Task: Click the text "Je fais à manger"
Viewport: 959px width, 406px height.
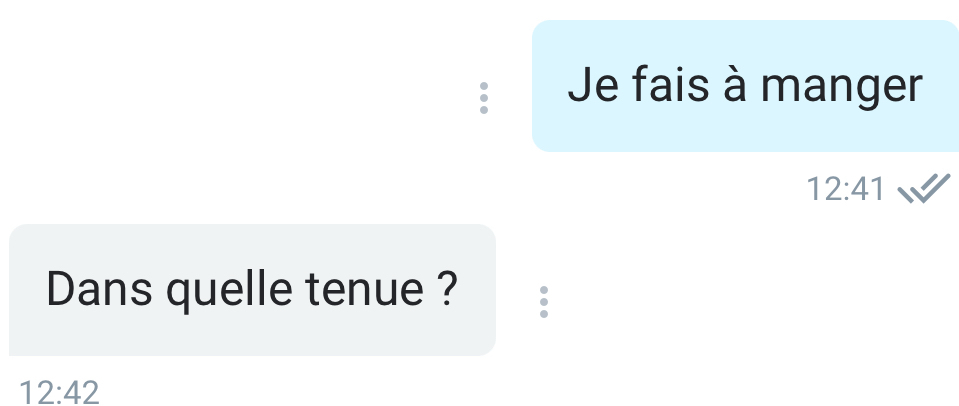Action: pyautogui.click(x=745, y=88)
